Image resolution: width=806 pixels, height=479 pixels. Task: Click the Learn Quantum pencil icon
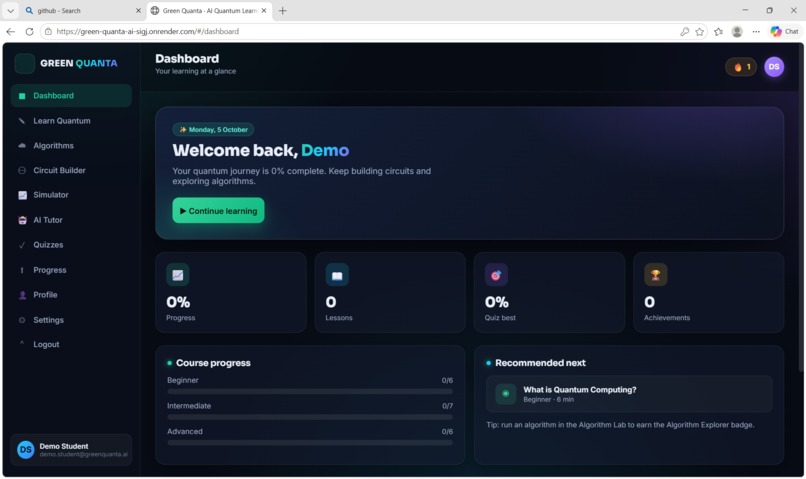point(22,121)
